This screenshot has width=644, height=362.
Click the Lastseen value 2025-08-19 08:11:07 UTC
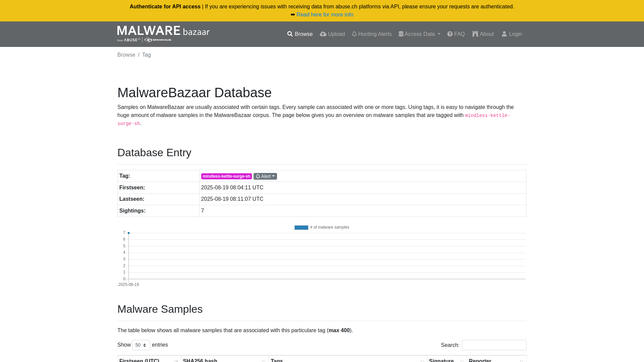[x=232, y=199]
